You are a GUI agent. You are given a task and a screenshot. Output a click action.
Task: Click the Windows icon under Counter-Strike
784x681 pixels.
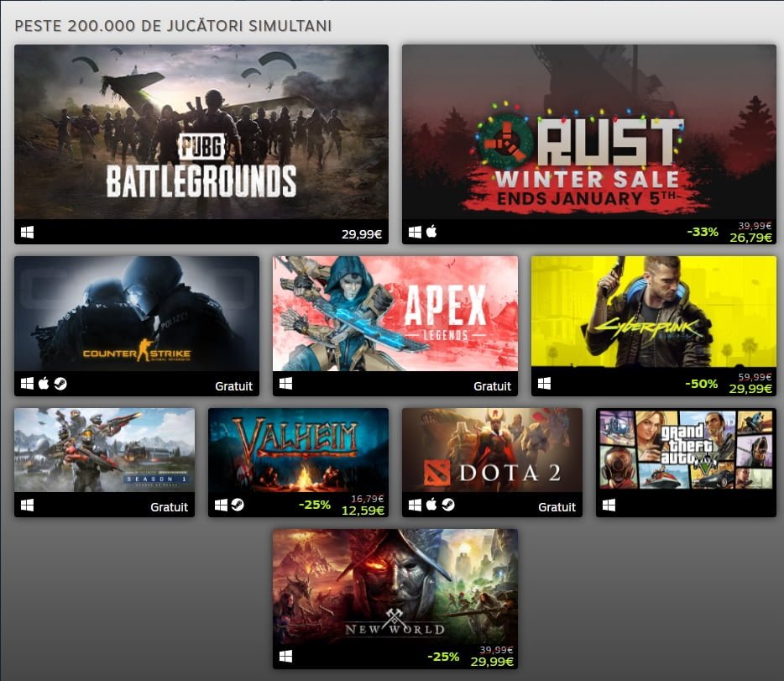pos(28,384)
